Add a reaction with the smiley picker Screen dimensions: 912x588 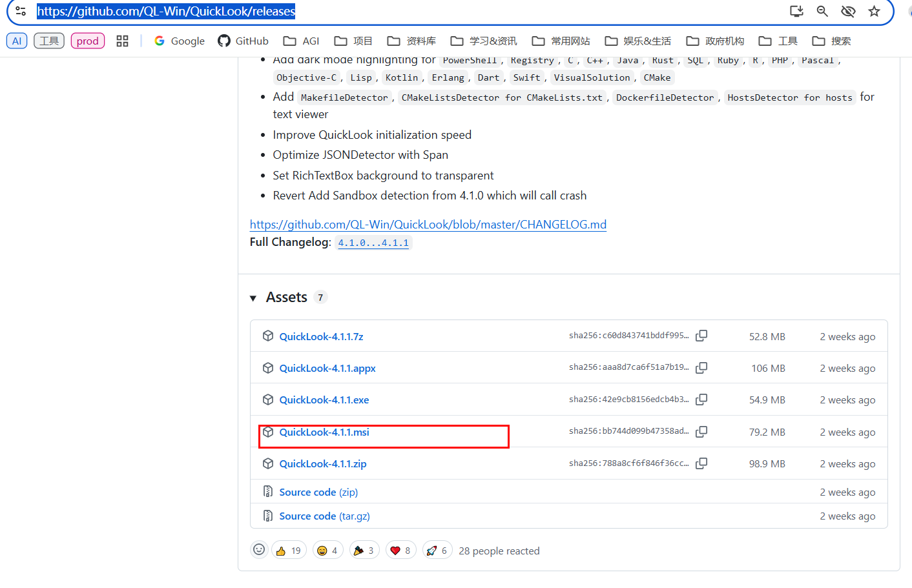coord(259,550)
